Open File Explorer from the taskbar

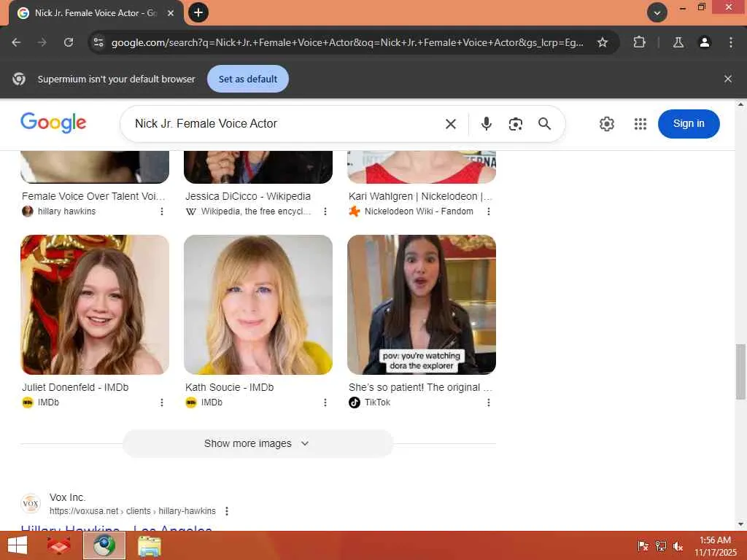pos(150,545)
